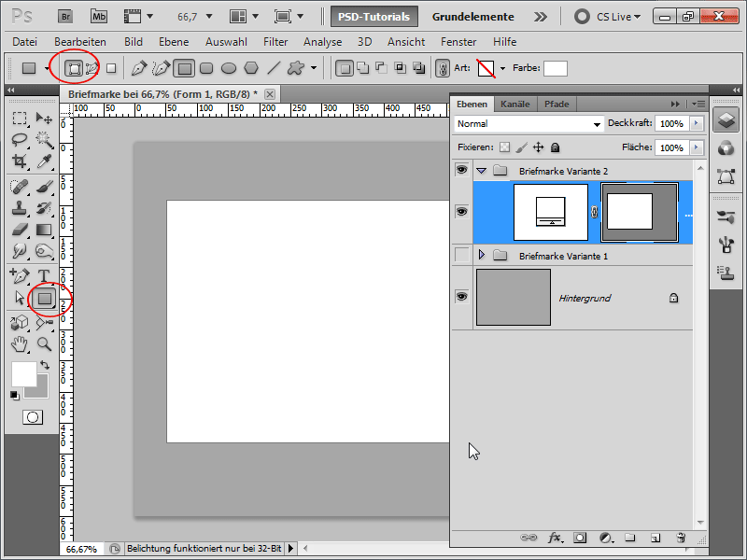Screen dimensions: 747x560
Task: Activate the PSD-Tutorials workspace
Action: coord(374,17)
